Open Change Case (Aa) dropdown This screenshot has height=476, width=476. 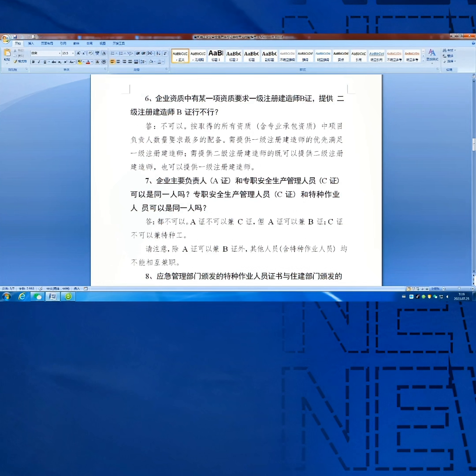[x=72, y=62]
